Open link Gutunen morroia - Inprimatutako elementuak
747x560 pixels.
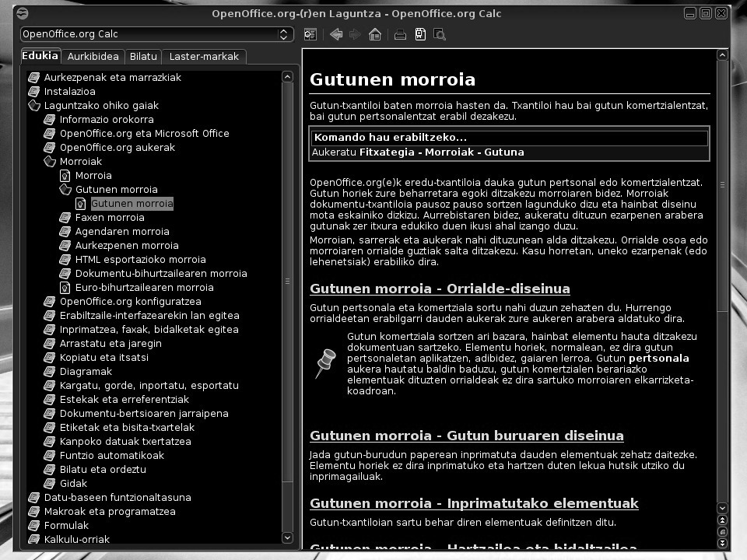[474, 503]
